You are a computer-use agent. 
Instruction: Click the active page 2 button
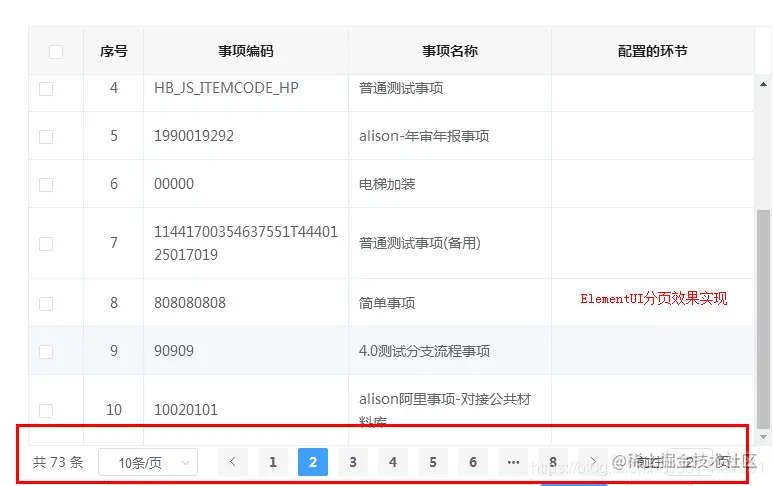click(x=313, y=462)
